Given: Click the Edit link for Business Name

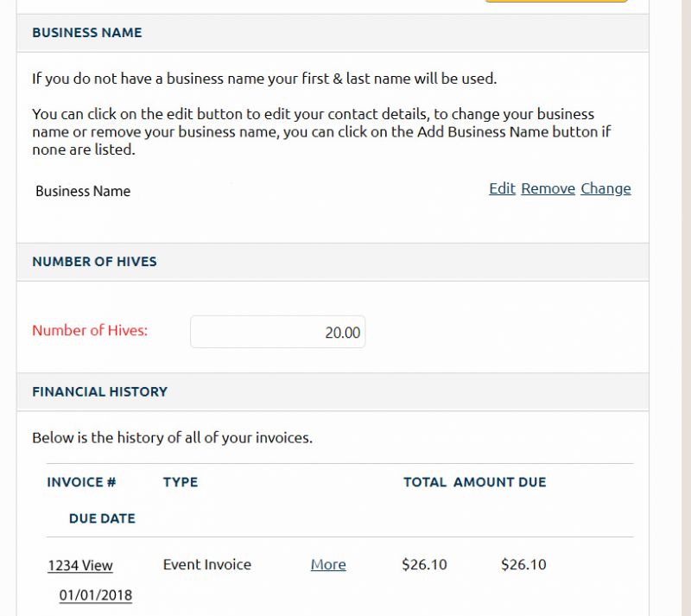Looking at the screenshot, I should 502,188.
